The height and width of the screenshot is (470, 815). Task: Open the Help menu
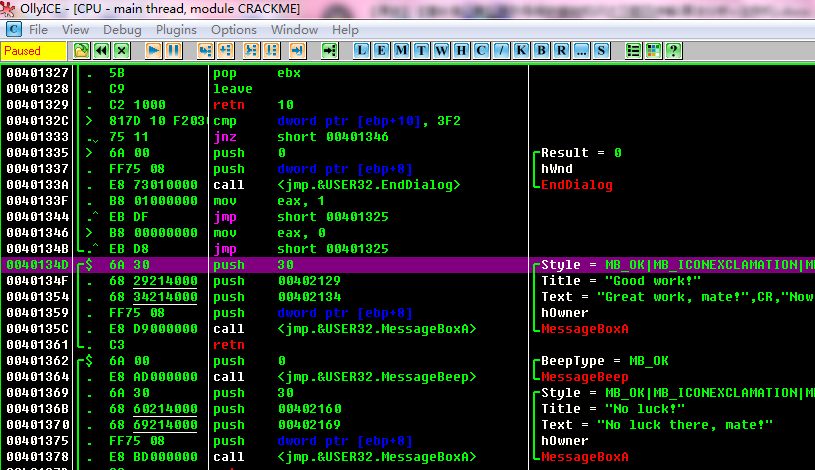click(x=345, y=30)
